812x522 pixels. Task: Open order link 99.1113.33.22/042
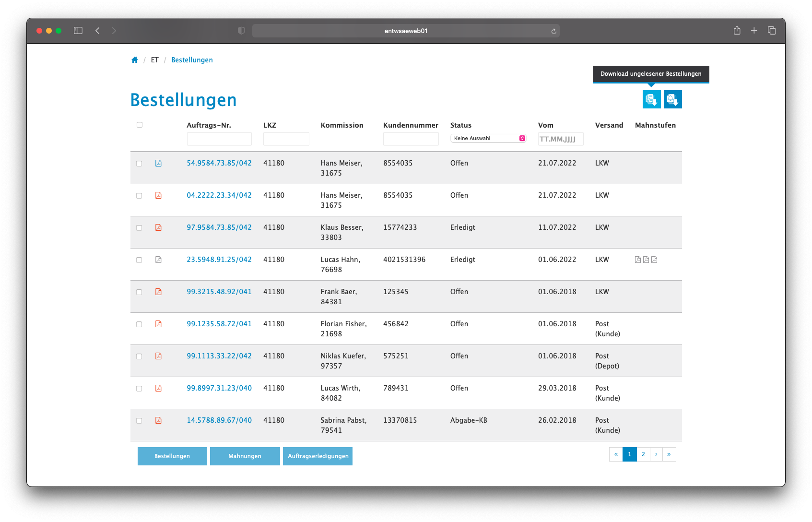[x=219, y=356]
